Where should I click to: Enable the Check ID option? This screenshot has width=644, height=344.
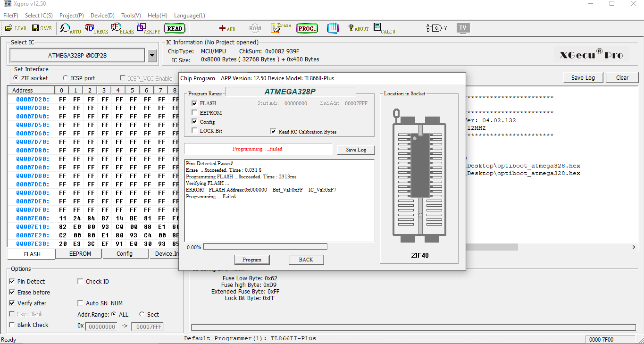point(81,282)
